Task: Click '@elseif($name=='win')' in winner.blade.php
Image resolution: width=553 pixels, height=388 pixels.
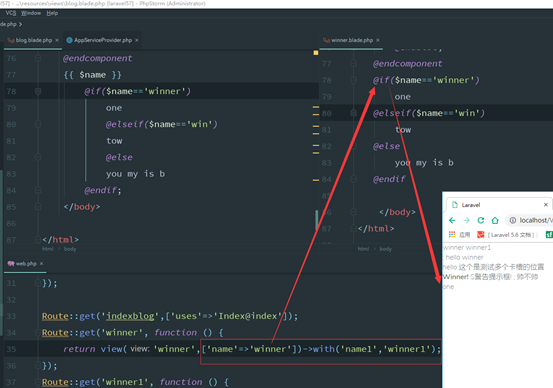Action: (429, 113)
